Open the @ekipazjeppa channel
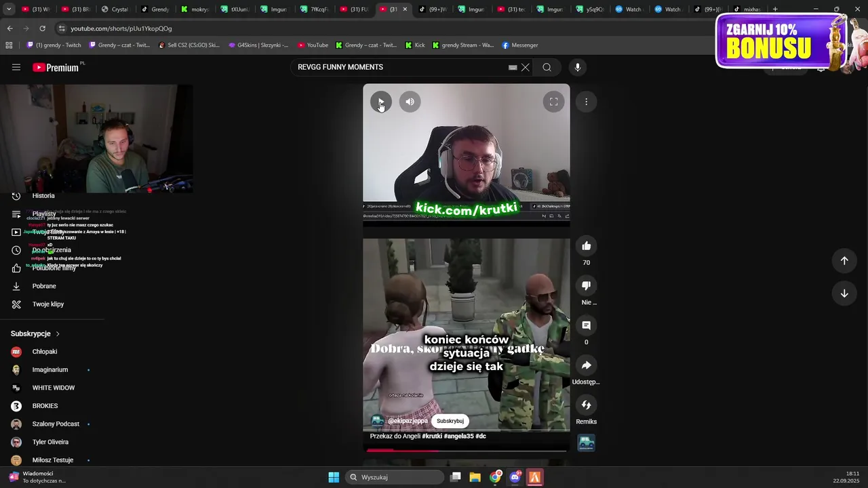 click(408, 421)
